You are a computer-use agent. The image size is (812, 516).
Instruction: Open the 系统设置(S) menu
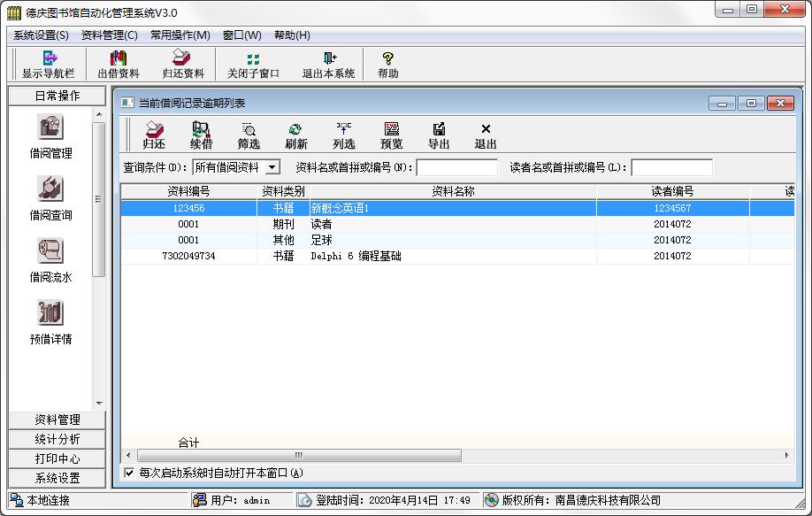tap(41, 35)
